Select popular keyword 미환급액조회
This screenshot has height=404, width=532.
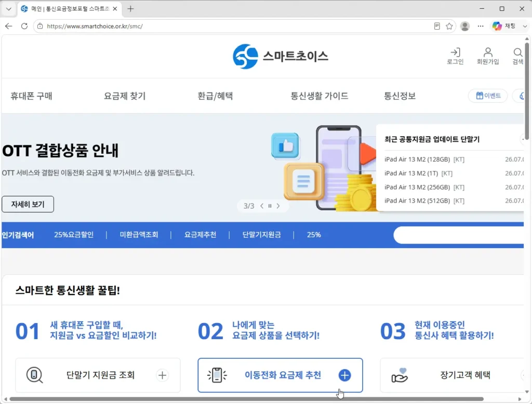(139, 235)
